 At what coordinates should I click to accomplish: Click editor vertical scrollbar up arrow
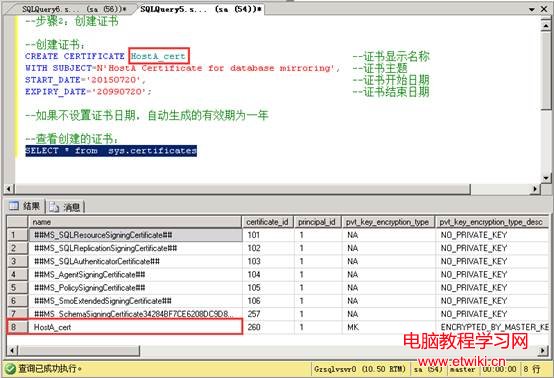[546, 25]
